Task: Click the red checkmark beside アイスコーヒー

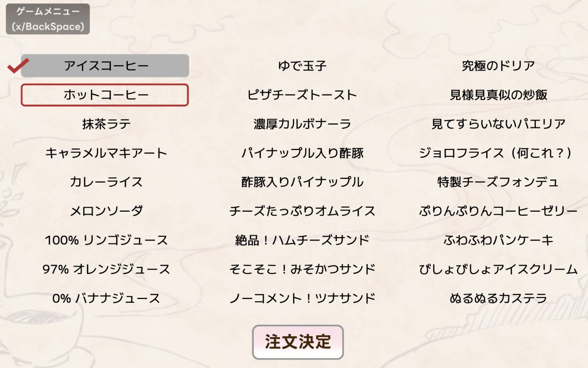Action: (19, 66)
